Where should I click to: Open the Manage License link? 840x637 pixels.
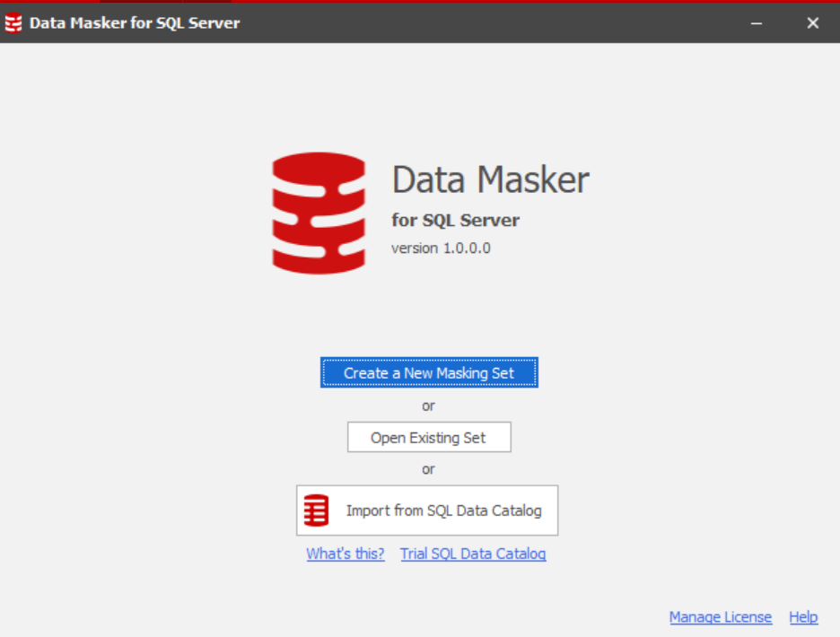pyautogui.click(x=720, y=617)
